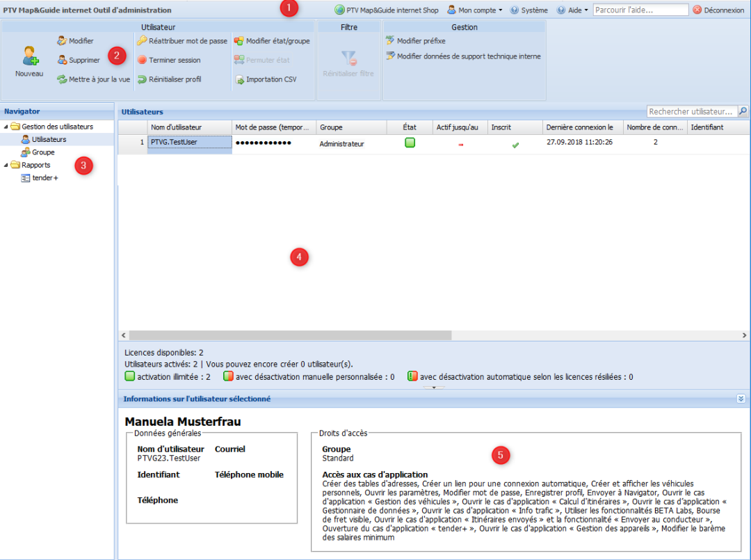Select Groupe in the Navigator tree
Viewport: 751px width, 560px height.
pyautogui.click(x=42, y=152)
